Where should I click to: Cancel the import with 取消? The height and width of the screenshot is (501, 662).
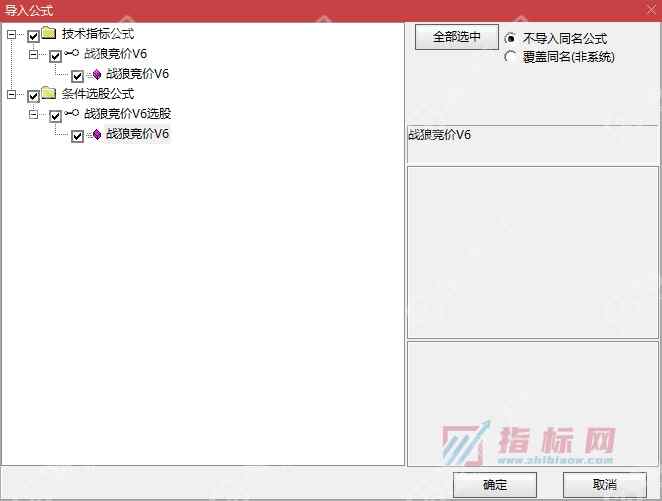[605, 485]
